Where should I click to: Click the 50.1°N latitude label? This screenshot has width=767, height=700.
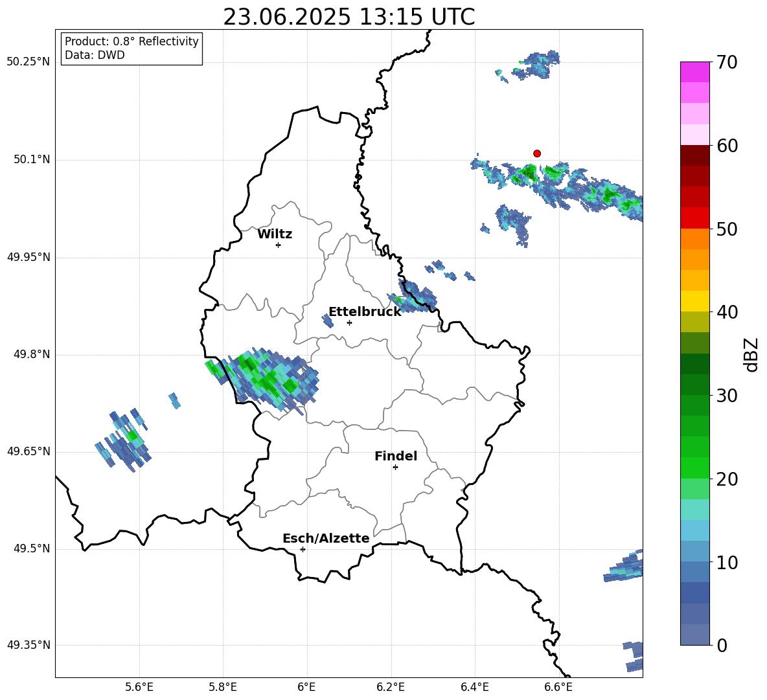pos(32,160)
